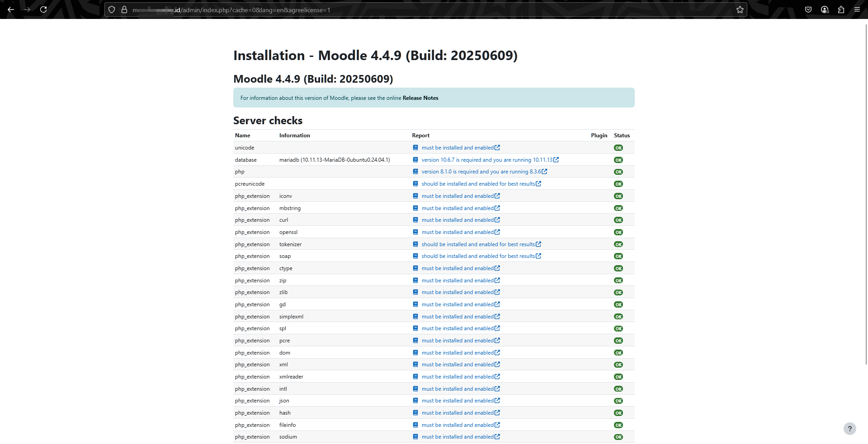Open the tracking protection shield in the address bar
The width and height of the screenshot is (868, 444).
tap(112, 9)
